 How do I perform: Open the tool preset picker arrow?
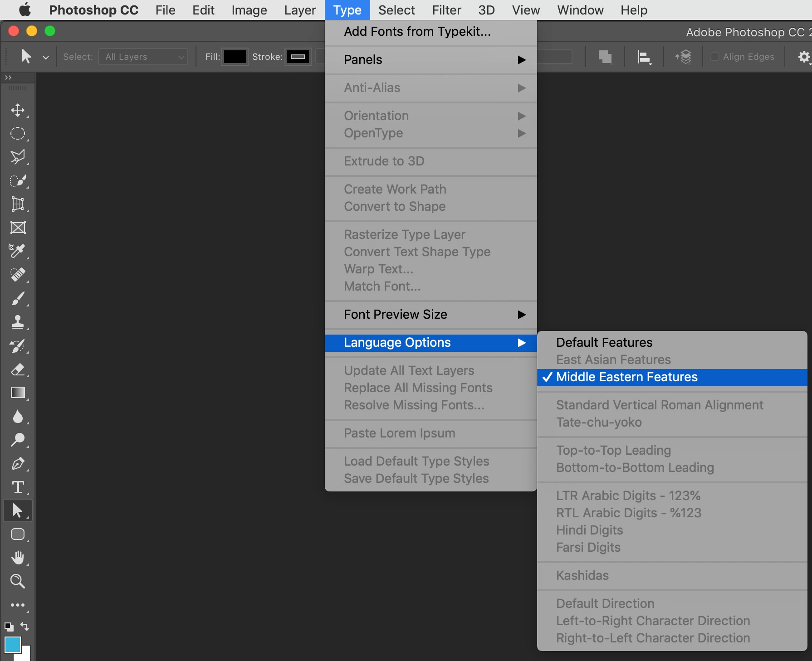click(45, 58)
